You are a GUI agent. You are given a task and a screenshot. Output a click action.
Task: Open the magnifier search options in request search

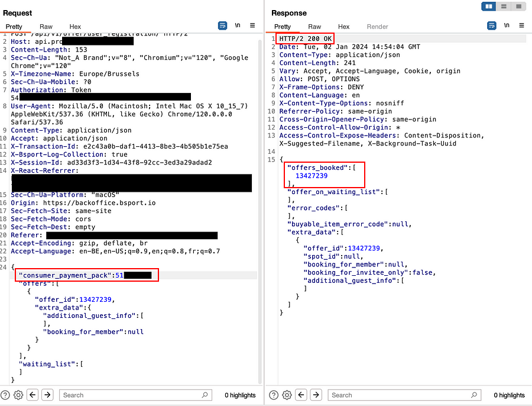[205, 395]
